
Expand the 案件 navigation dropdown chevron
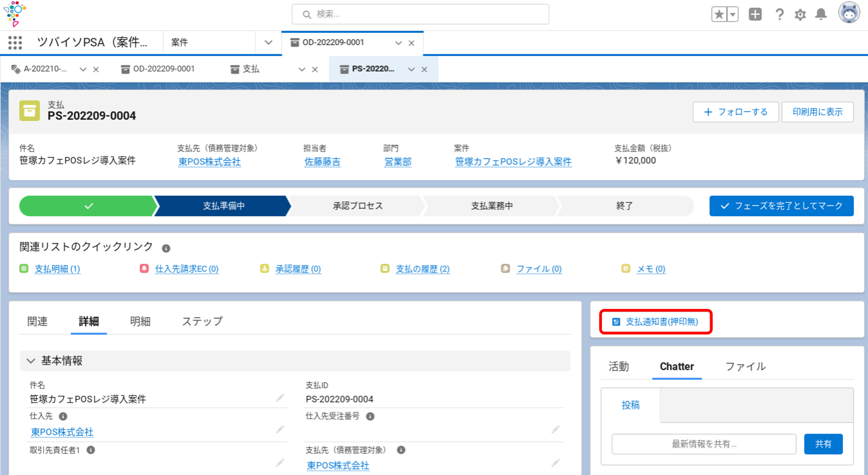pyautogui.click(x=268, y=42)
